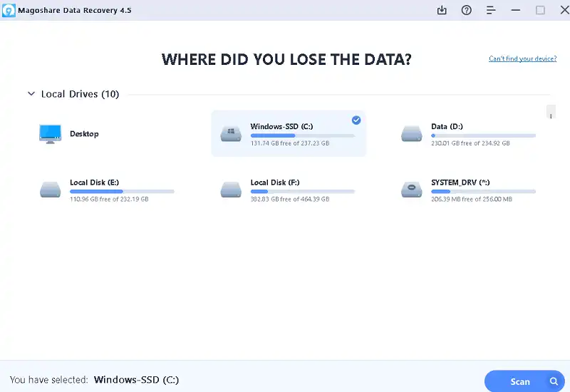Image resolution: width=570 pixels, height=392 pixels.
Task: Start scanning with the Scan button
Action: pyautogui.click(x=520, y=381)
